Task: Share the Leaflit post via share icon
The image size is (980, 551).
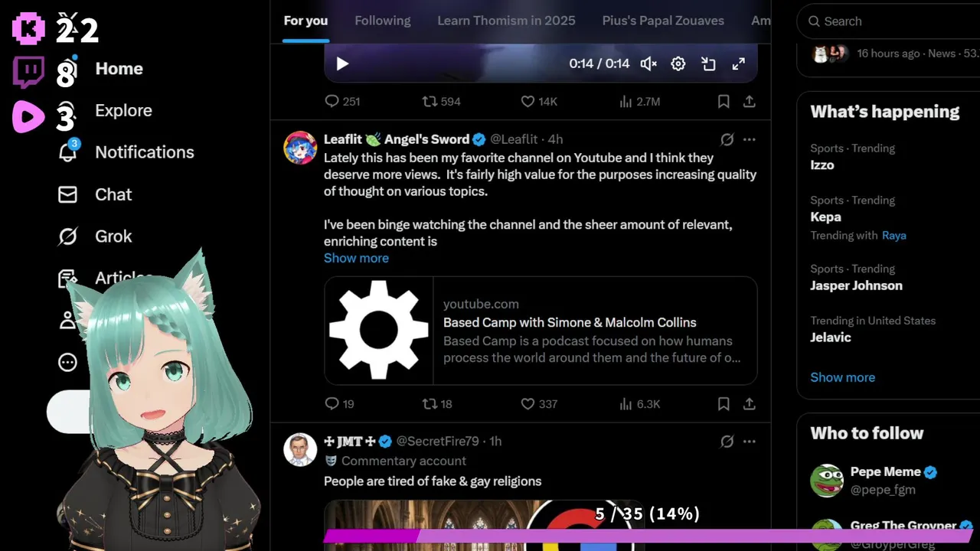Action: (750, 403)
